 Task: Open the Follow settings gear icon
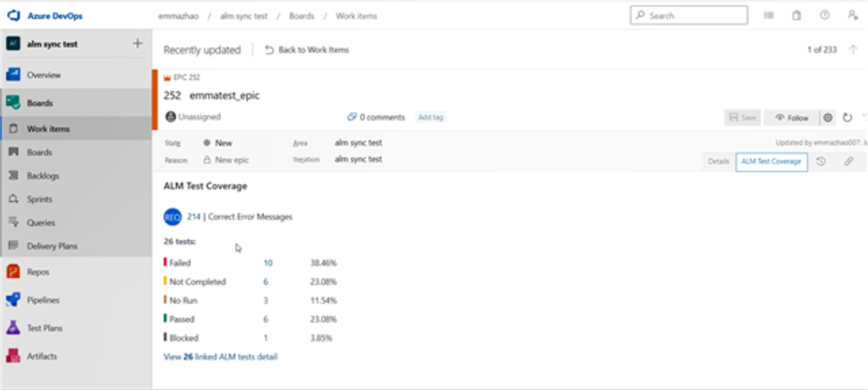(x=827, y=118)
